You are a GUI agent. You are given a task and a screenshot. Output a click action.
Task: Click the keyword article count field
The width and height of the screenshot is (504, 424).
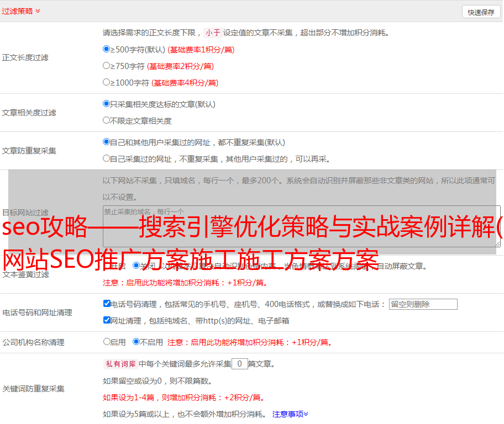coord(239,364)
